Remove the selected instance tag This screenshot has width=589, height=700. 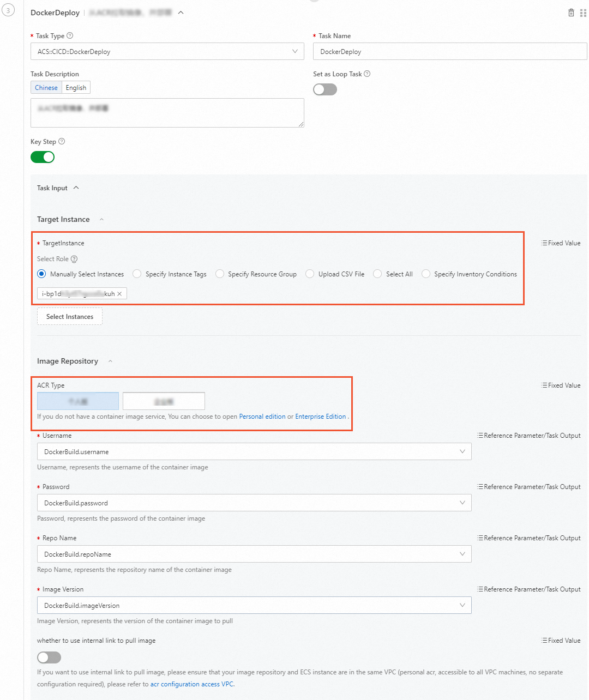pyautogui.click(x=119, y=294)
